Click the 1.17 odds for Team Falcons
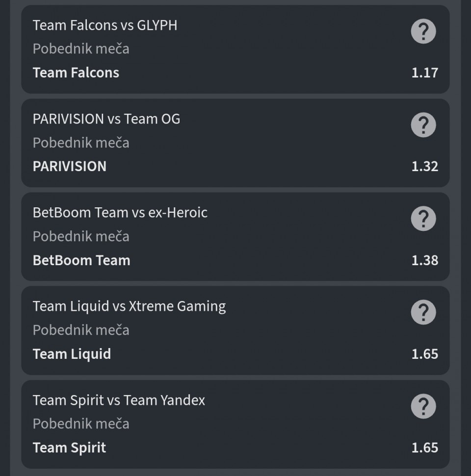Screen dimensions: 471x476 pyautogui.click(x=424, y=73)
